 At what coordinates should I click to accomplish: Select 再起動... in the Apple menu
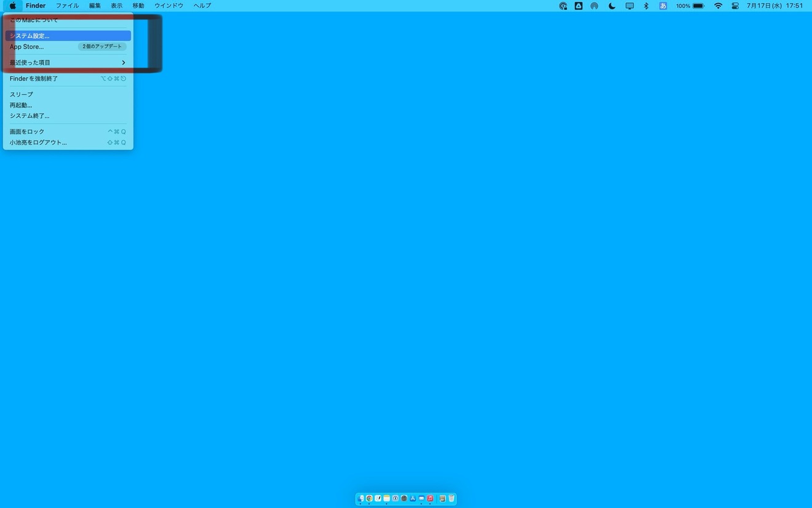click(68, 105)
